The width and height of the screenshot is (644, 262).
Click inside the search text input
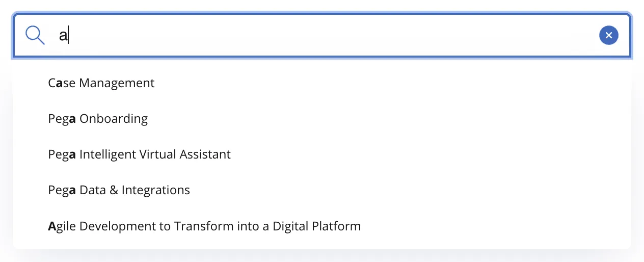point(326,35)
